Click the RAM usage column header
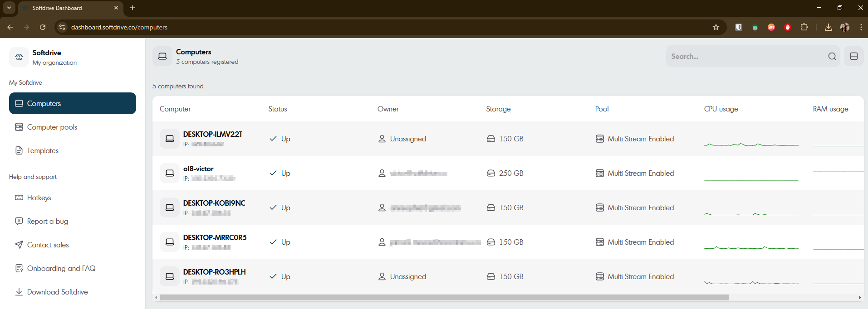This screenshot has width=868, height=309. pyautogui.click(x=830, y=109)
